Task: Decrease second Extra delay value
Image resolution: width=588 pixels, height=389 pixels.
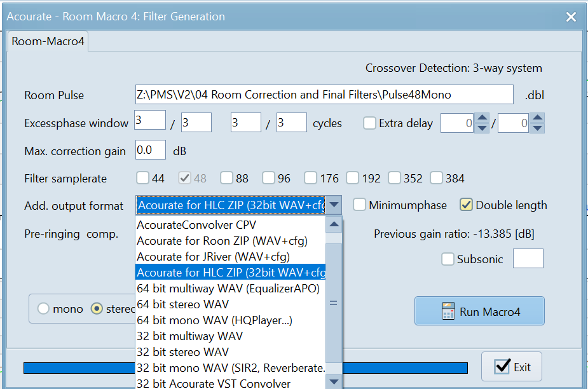Action: pos(538,128)
